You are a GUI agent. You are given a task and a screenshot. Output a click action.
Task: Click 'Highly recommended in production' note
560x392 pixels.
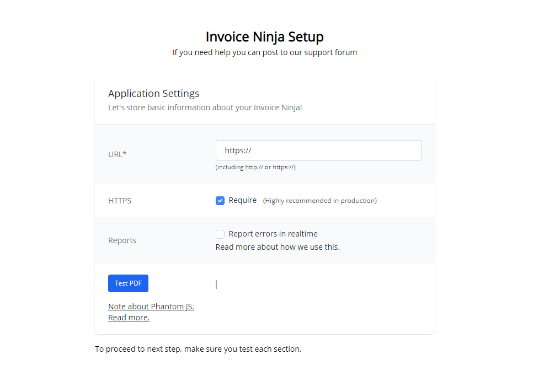319,201
